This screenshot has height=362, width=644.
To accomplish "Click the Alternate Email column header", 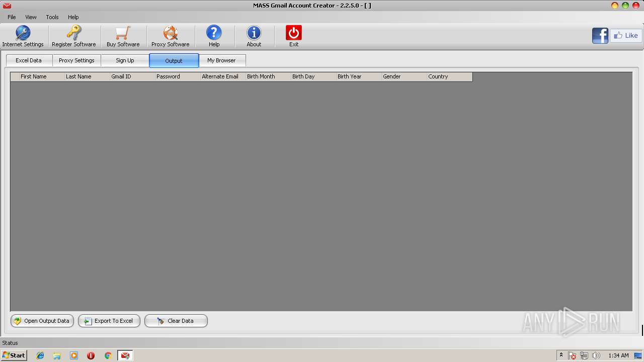I will tap(222, 76).
